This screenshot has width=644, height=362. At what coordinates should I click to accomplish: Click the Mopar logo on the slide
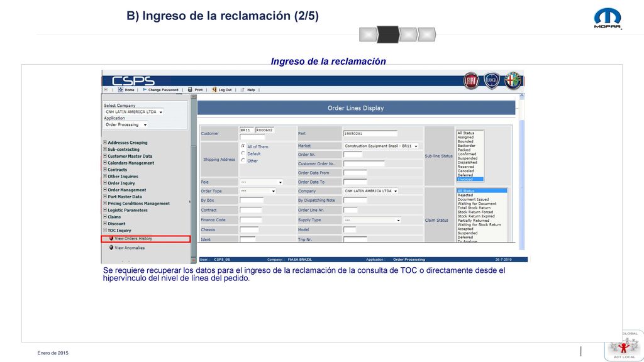[608, 19]
